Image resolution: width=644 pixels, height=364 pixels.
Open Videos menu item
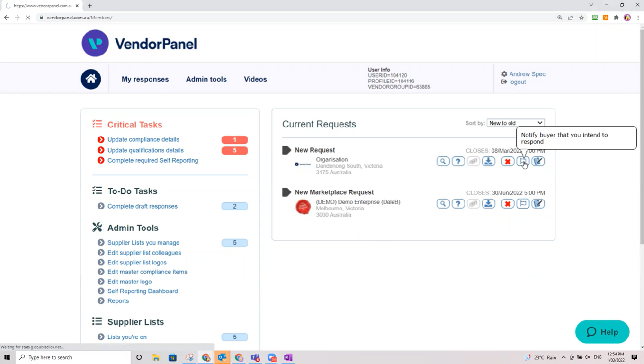(255, 79)
